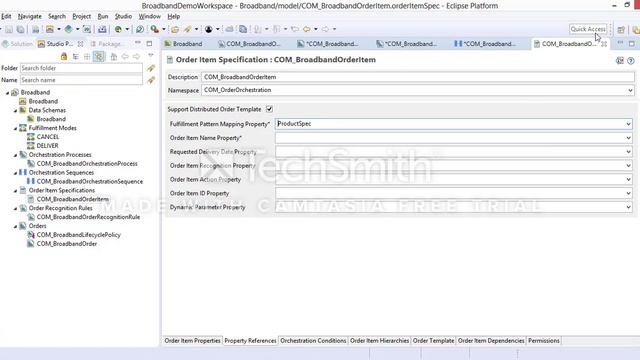Select CANCEL fulfillment mode in tree
This screenshot has width=640, height=360.
[47, 137]
